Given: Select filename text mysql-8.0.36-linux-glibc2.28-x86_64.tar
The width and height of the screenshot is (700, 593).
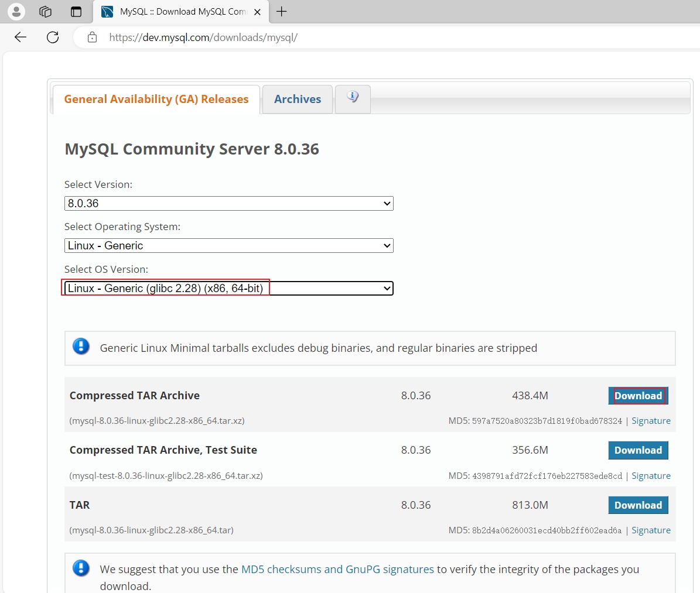Looking at the screenshot, I should [151, 530].
